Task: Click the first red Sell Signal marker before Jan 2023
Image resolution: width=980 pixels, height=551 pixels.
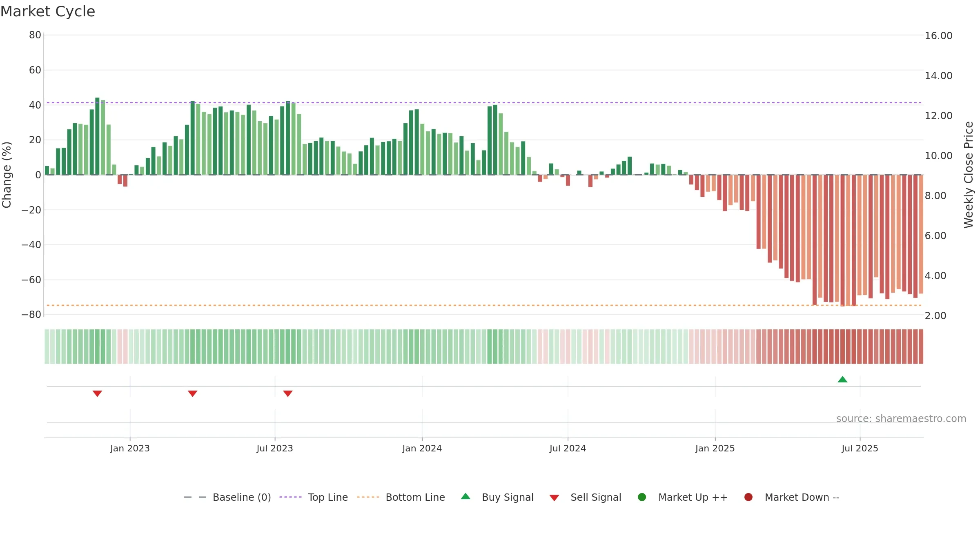Action: tap(97, 393)
